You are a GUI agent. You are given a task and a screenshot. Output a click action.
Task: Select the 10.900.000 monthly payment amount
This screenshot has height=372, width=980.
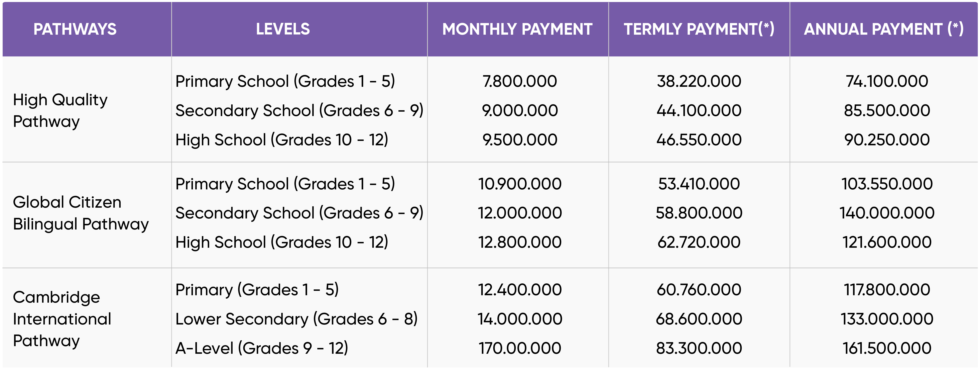coord(520,184)
